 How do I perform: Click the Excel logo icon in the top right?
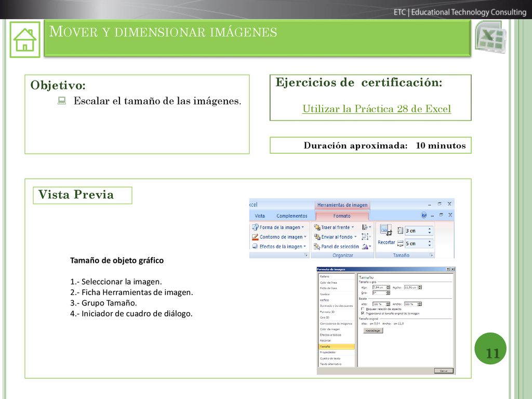click(x=490, y=37)
